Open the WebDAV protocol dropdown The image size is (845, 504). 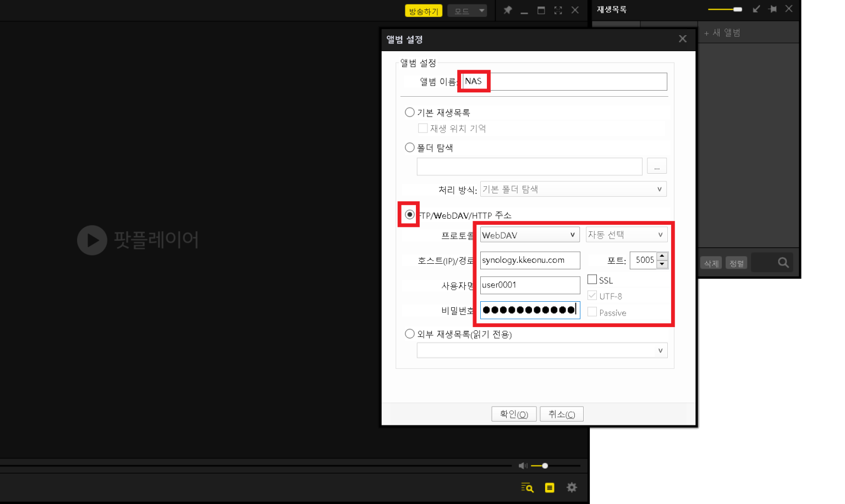530,235
